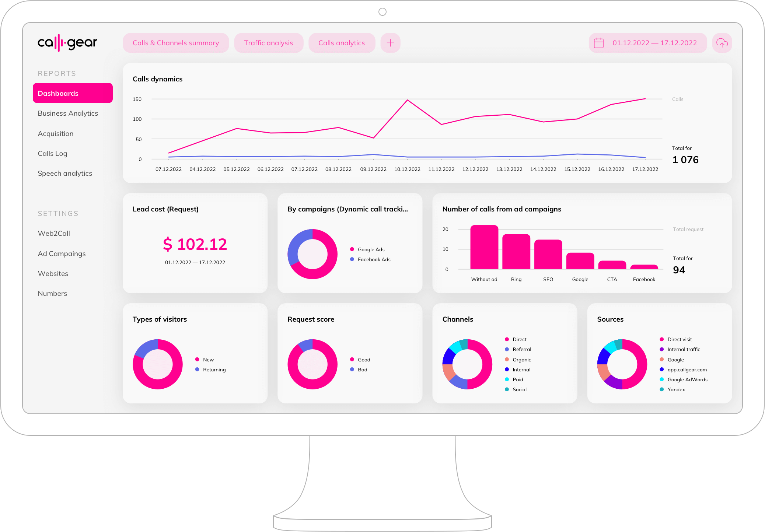Viewport: 765px width, 532px height.
Task: Go to Calls Log section
Action: [52, 154]
